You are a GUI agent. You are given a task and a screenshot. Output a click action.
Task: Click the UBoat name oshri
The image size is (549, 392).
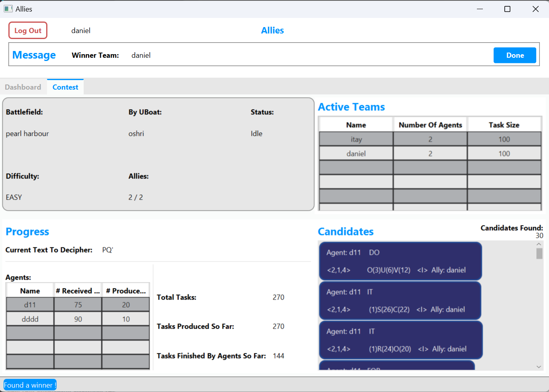[x=136, y=134]
